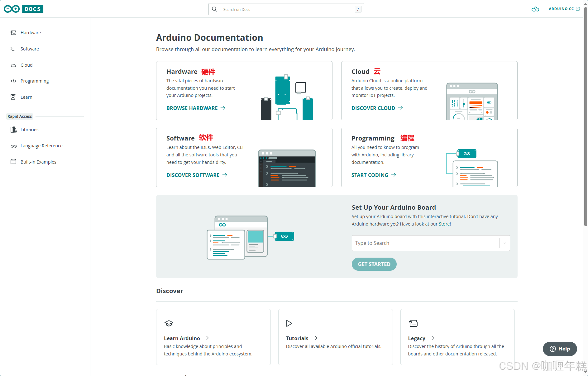Viewport: 588px width, 376px height.
Task: Click the START CODING link
Action: pyautogui.click(x=370, y=175)
